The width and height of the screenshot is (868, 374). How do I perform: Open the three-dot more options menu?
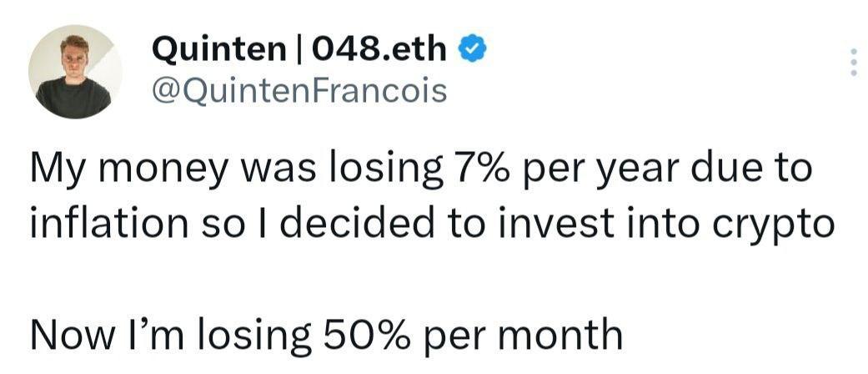tap(852, 63)
